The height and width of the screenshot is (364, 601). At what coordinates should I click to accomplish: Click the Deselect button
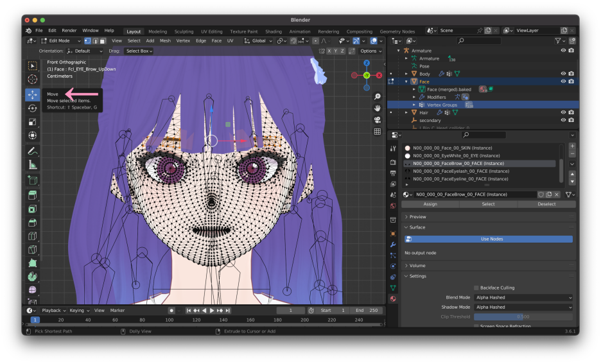click(546, 204)
